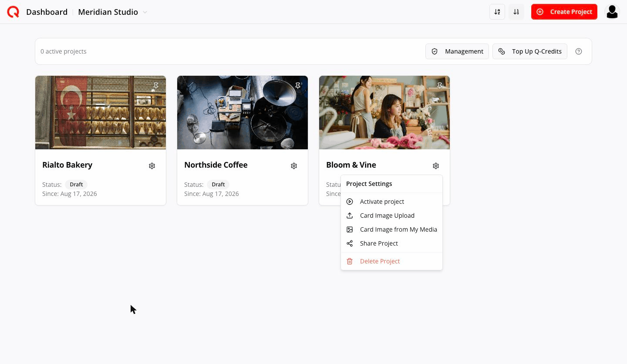Select Delete Project in the menu
Viewport: 627px width, 364px height.
pos(391,261)
